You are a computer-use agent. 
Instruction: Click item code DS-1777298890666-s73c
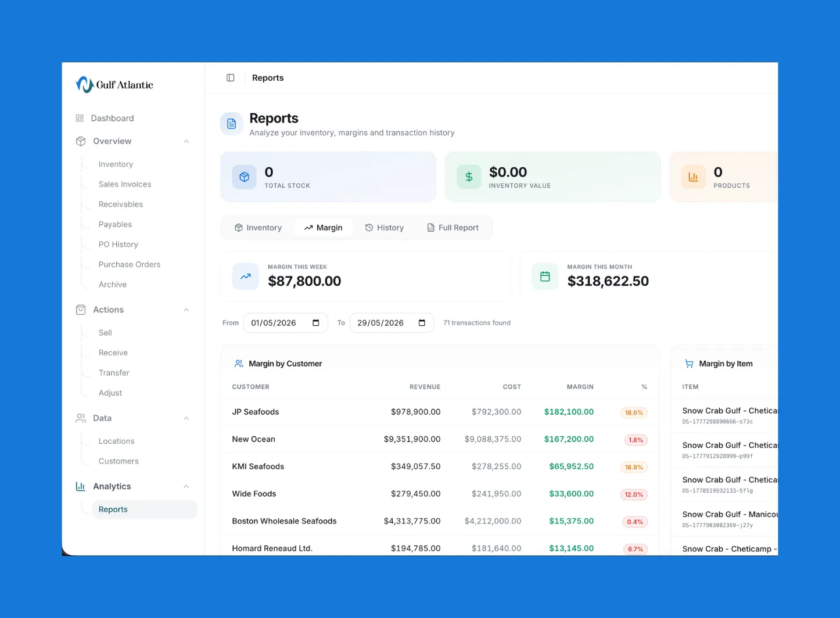(x=717, y=422)
